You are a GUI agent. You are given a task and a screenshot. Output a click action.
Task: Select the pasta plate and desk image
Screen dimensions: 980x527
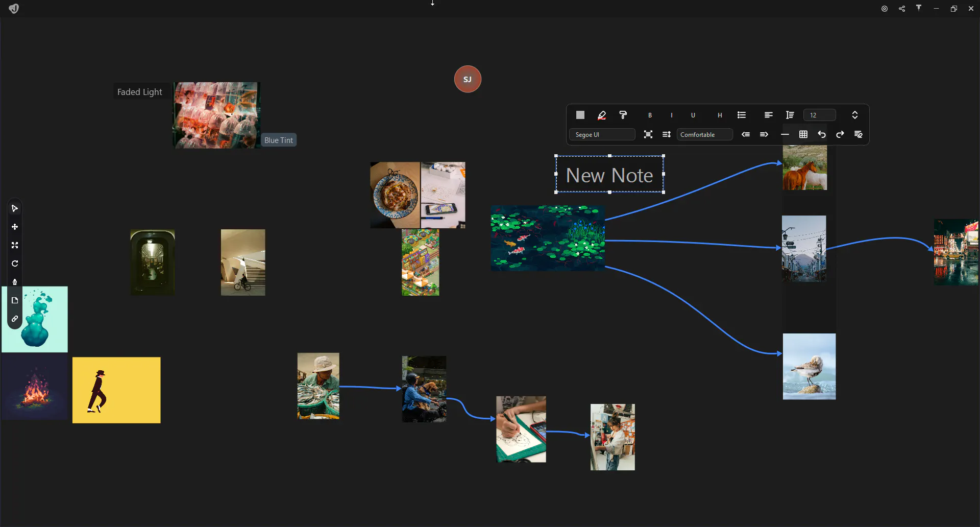[x=418, y=195]
